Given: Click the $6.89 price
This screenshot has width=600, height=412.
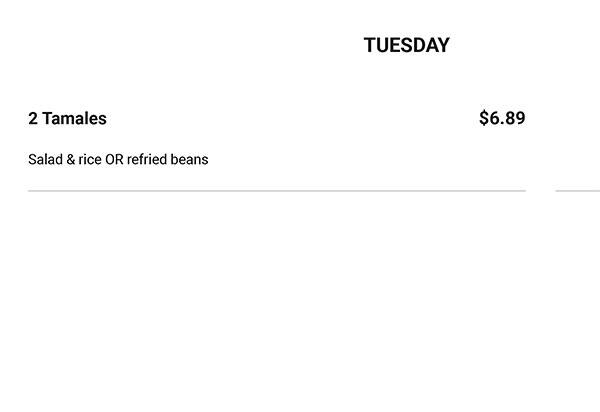Looking at the screenshot, I should (502, 118).
